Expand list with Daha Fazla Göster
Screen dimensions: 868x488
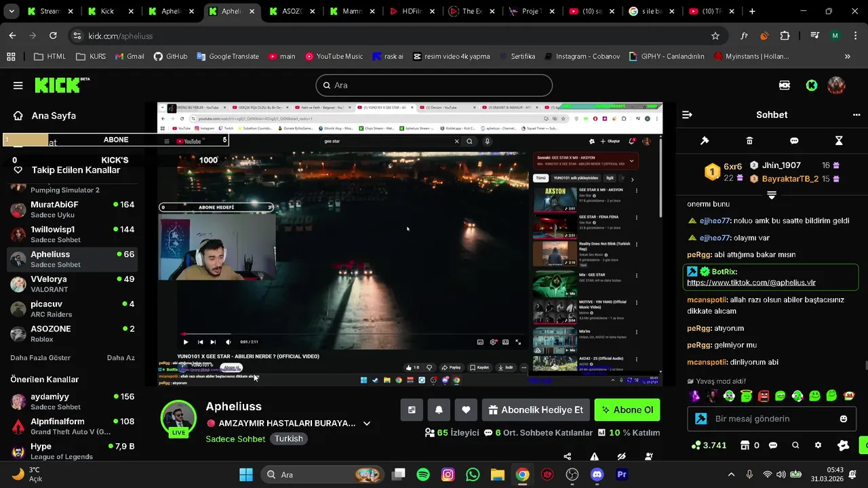[x=41, y=358]
